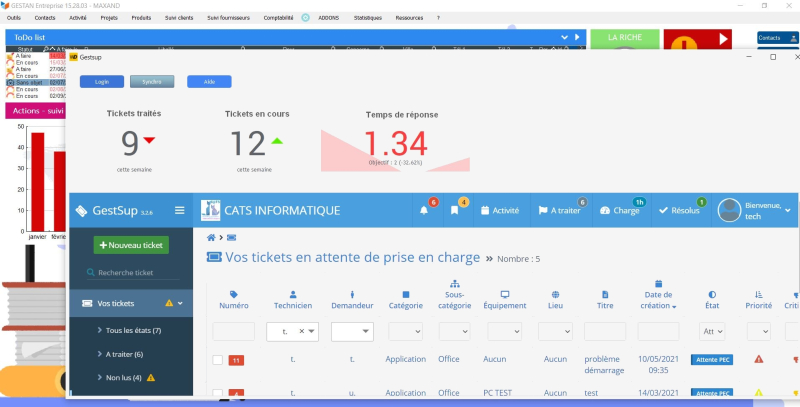Screen dimensions: 800x407
Task: Click the warning icon beside Non lus (4)
Action: (x=151, y=378)
